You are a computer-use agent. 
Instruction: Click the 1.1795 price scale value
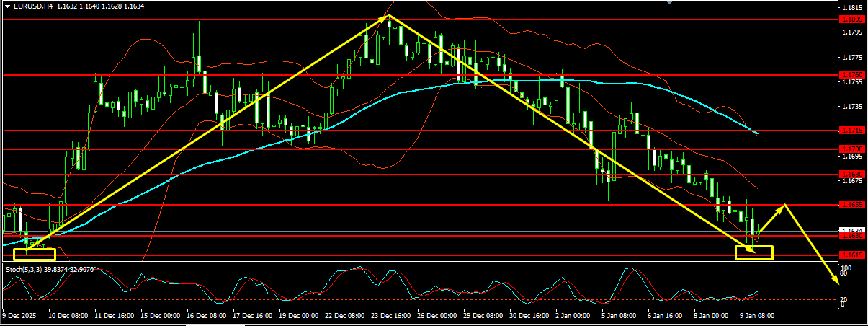852,32
